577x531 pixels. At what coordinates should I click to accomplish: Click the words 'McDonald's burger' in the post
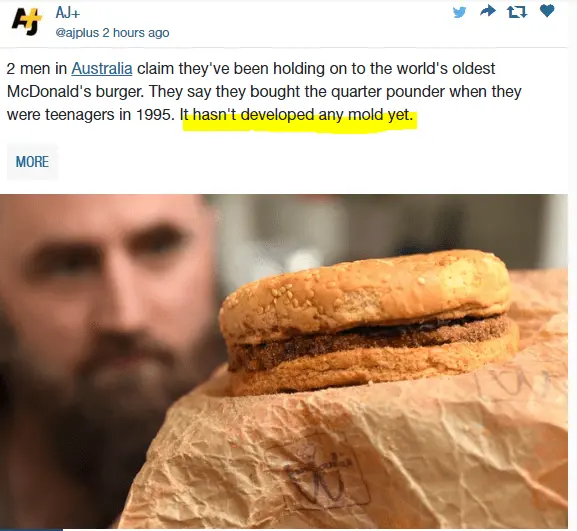tap(75, 92)
